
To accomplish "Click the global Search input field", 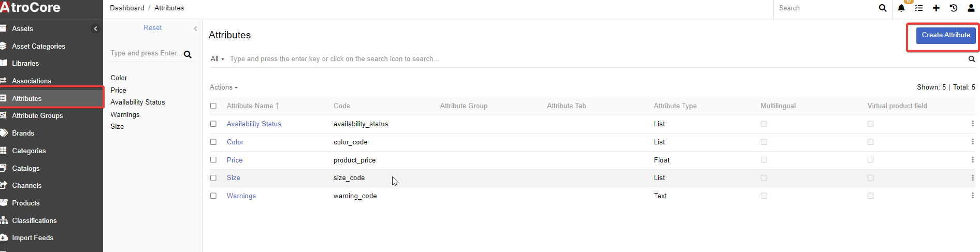I will point(824,8).
